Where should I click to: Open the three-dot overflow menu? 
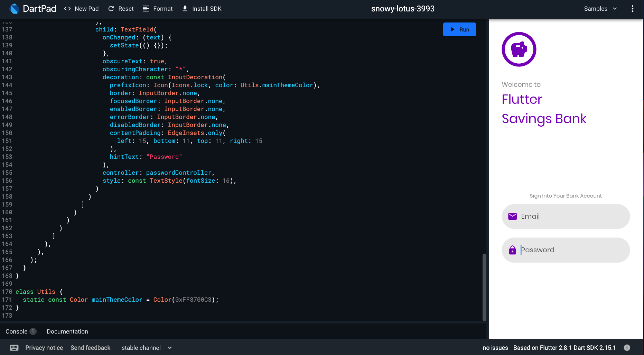tap(632, 9)
